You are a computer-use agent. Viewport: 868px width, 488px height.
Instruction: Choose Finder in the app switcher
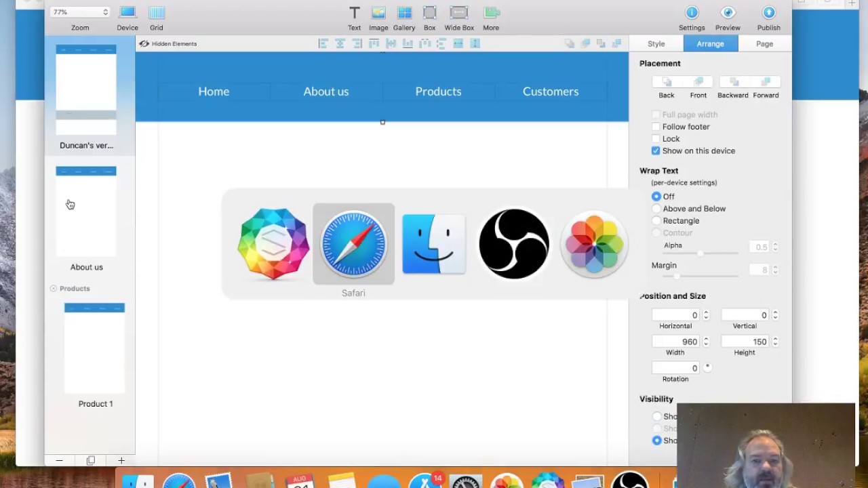click(x=434, y=244)
